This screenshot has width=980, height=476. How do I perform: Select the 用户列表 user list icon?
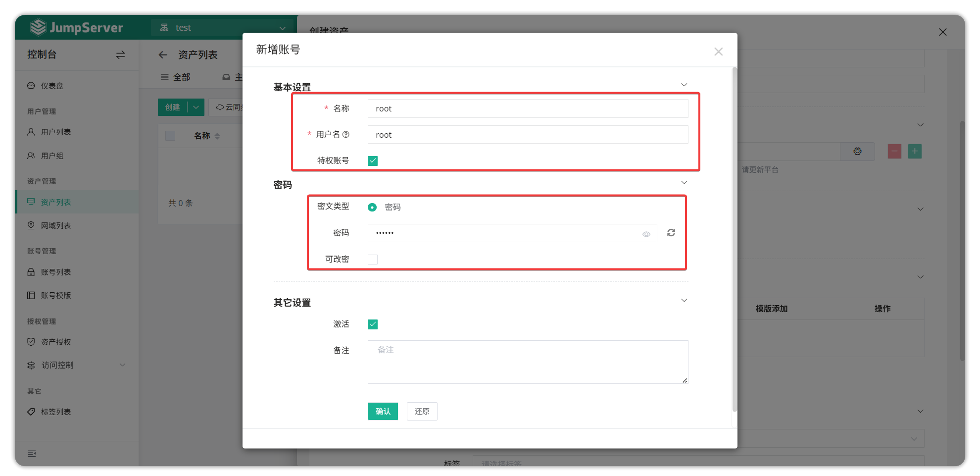click(31, 132)
